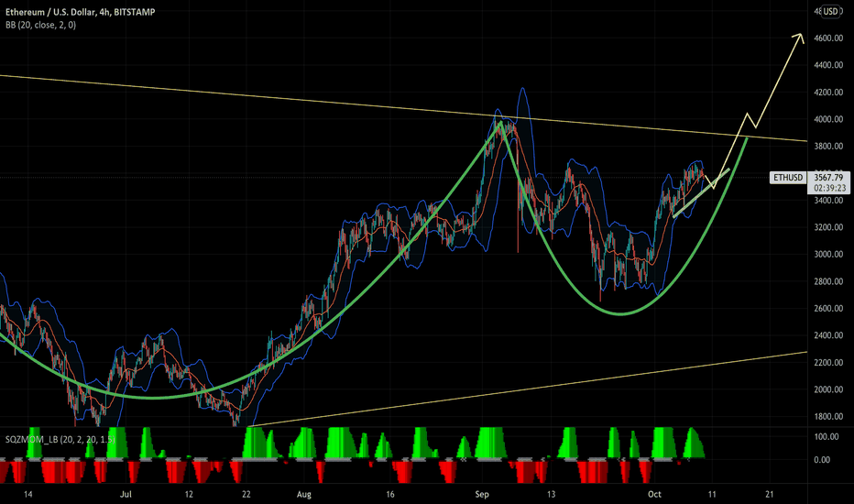Select the lower ascending yellow trendline

coord(527,389)
